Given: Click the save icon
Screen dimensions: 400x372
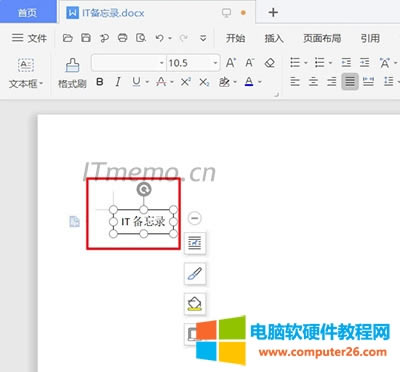Looking at the screenshot, I should 86,38.
